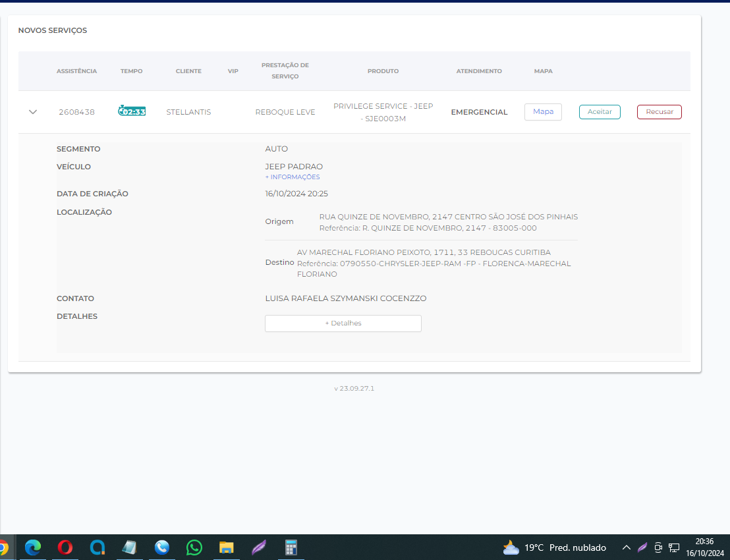Image resolution: width=730 pixels, height=560 pixels.
Task: Click the TEMPO column header
Action: tap(131, 71)
